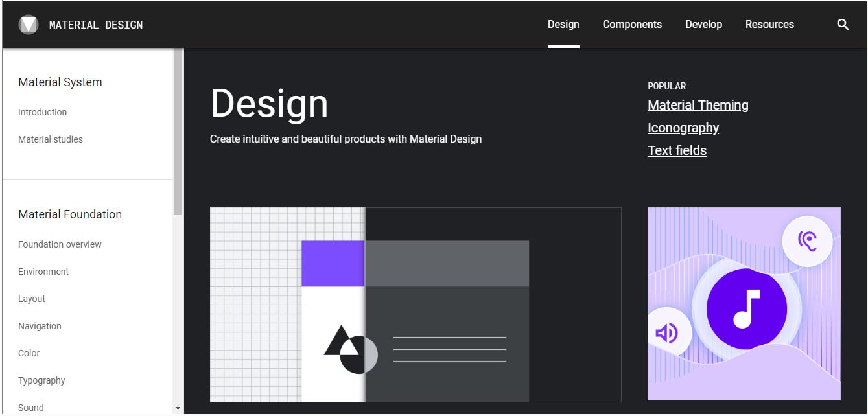868x416 pixels.
Task: Click the large Design page heading
Action: (x=269, y=103)
